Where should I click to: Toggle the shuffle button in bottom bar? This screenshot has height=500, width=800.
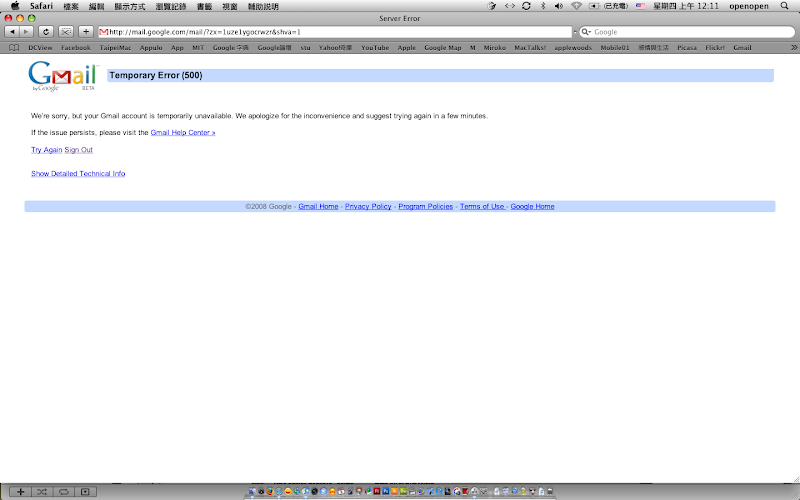pyautogui.click(x=42, y=492)
